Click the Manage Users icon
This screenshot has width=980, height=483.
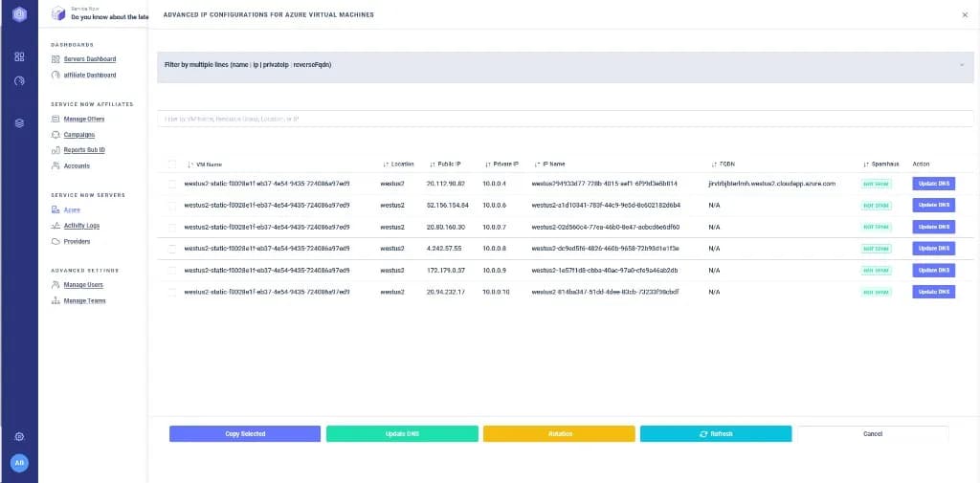(x=56, y=285)
